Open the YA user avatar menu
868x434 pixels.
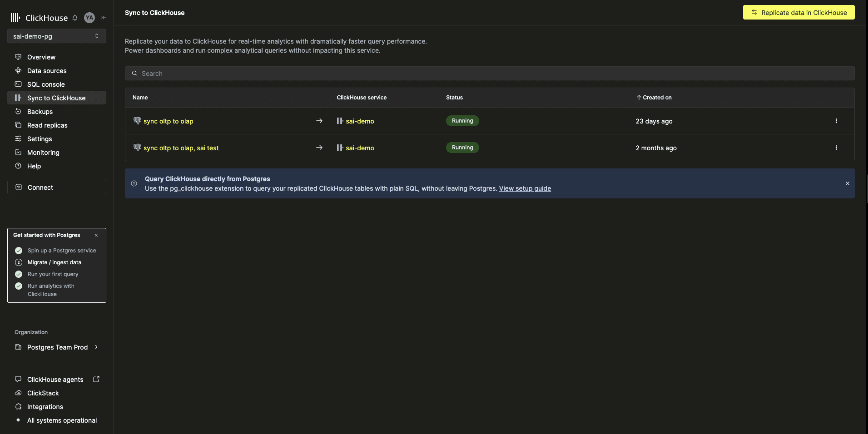pos(89,18)
